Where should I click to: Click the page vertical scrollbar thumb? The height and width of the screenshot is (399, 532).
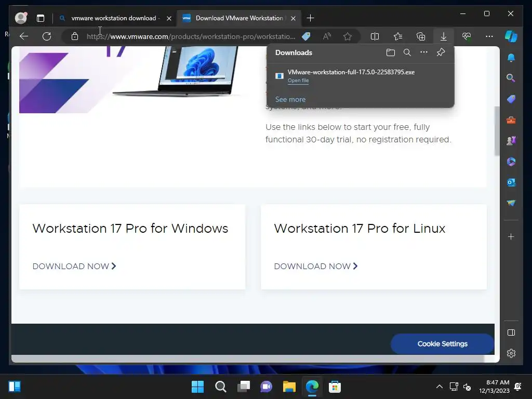[497, 131]
